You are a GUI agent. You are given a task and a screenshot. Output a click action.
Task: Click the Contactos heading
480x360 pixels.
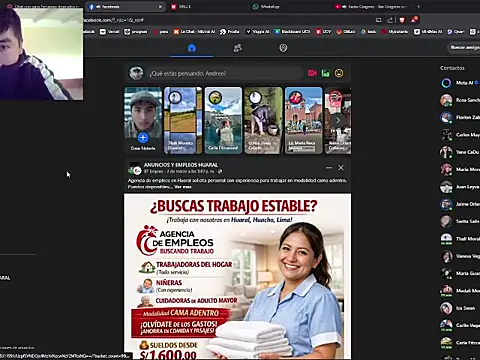pos(452,68)
